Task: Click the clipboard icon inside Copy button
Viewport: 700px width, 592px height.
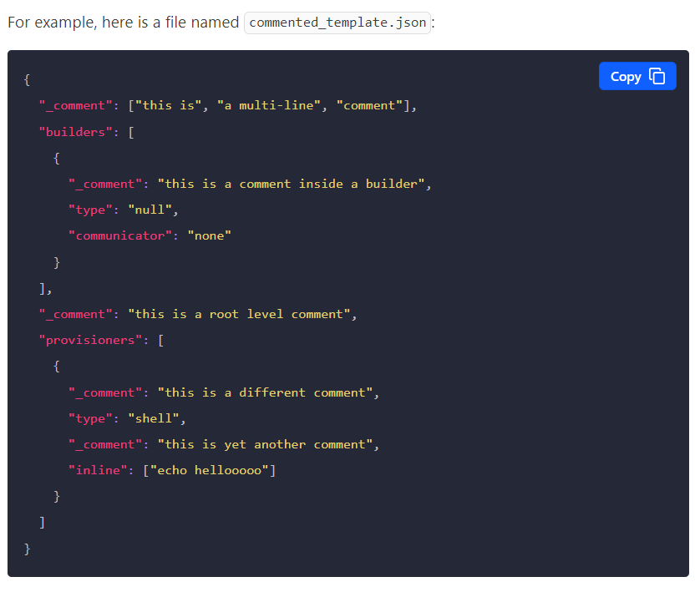Action: click(x=657, y=76)
